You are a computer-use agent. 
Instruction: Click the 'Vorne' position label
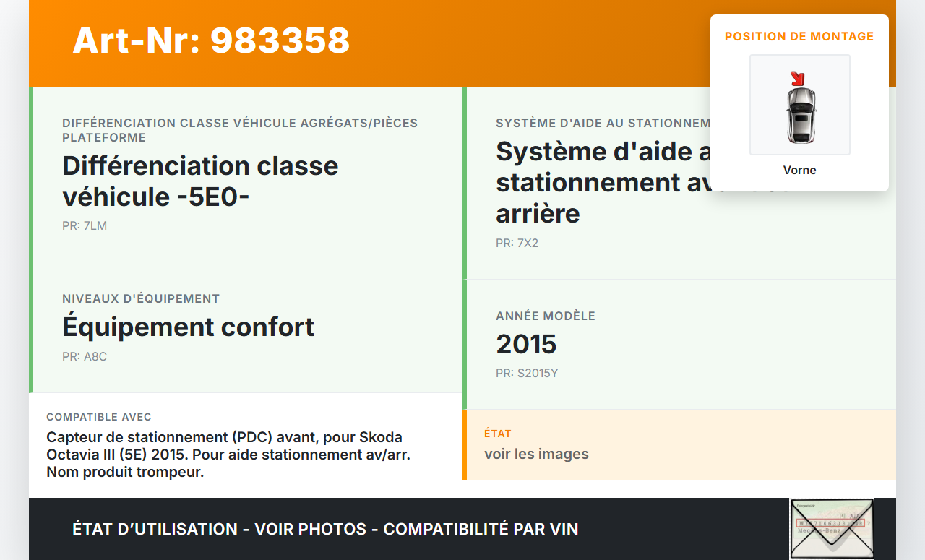click(799, 171)
